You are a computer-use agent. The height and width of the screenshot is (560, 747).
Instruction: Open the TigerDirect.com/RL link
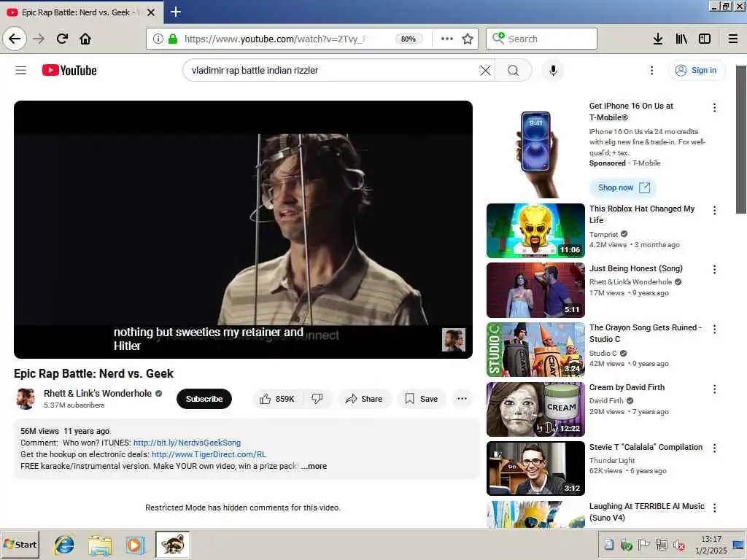pyautogui.click(x=209, y=454)
